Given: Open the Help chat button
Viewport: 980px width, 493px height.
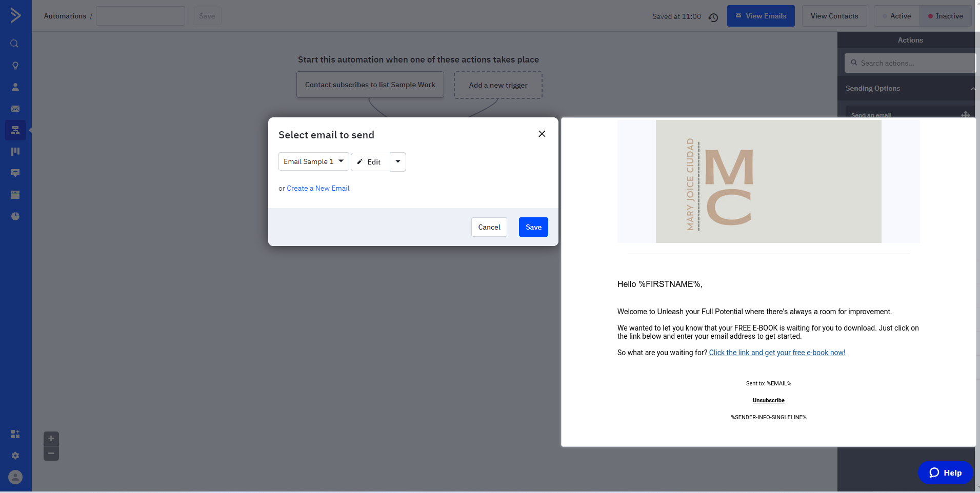Looking at the screenshot, I should click(x=945, y=473).
